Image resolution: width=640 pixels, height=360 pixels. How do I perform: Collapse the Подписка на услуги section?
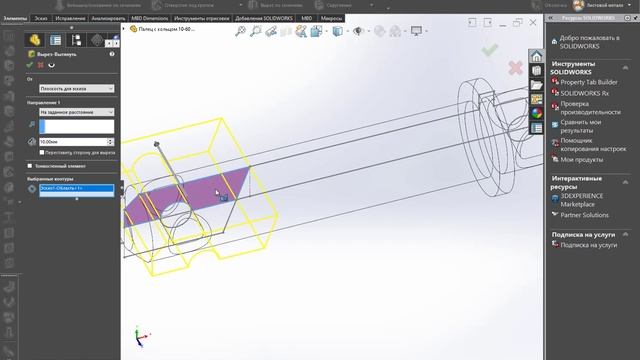point(625,234)
